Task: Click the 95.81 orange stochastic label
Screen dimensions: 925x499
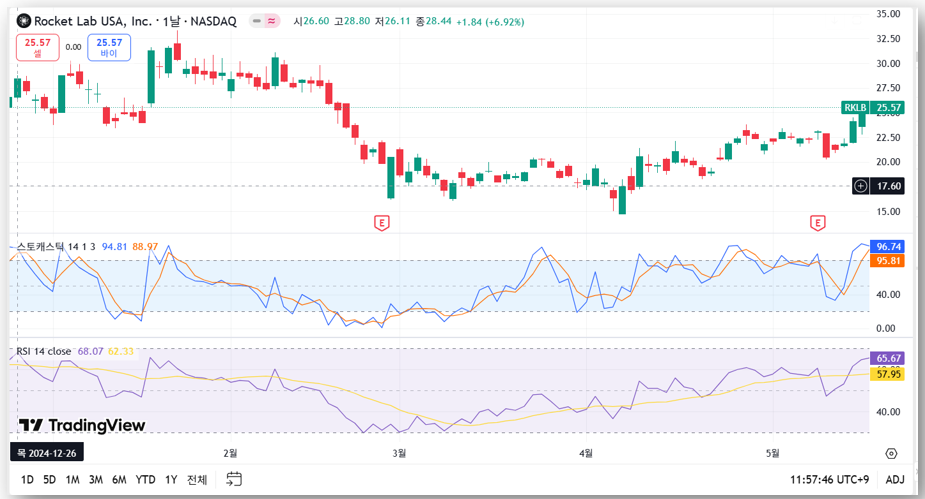Action: coord(888,261)
